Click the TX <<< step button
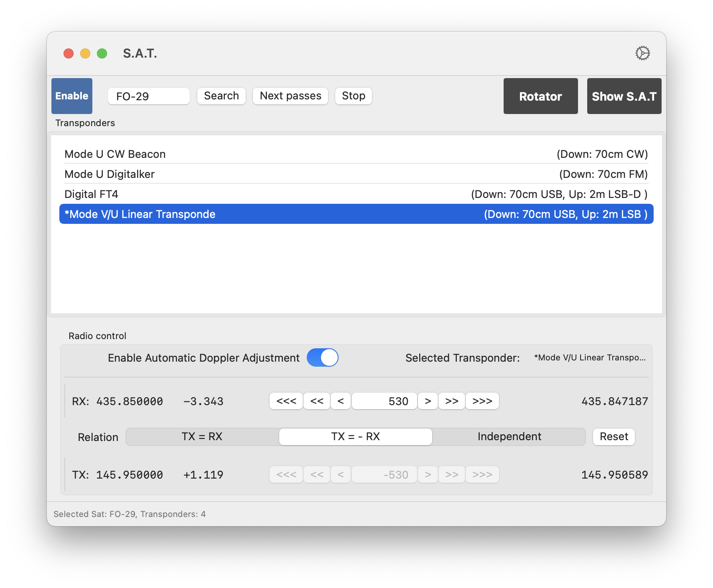The image size is (713, 588). click(x=286, y=474)
